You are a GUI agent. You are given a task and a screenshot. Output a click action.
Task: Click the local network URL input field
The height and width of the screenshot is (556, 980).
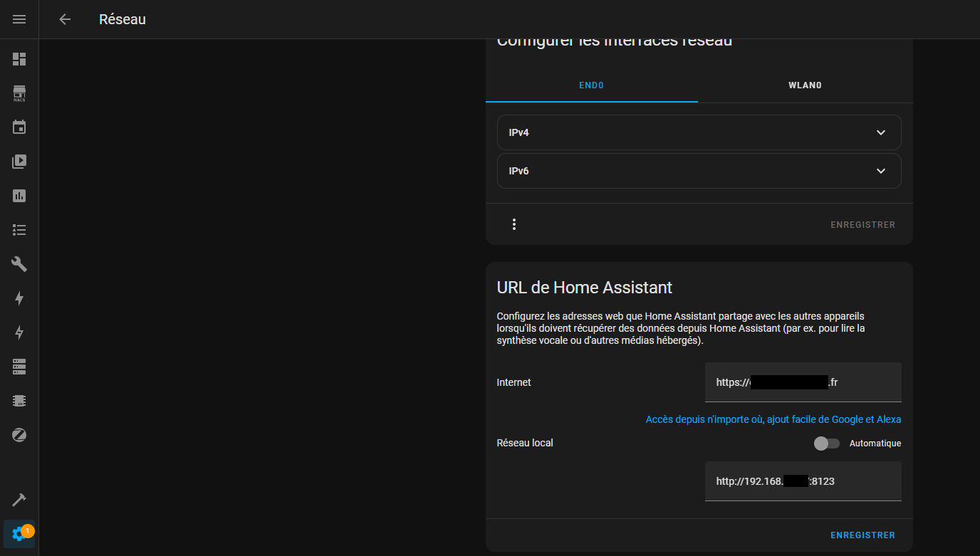(x=803, y=481)
